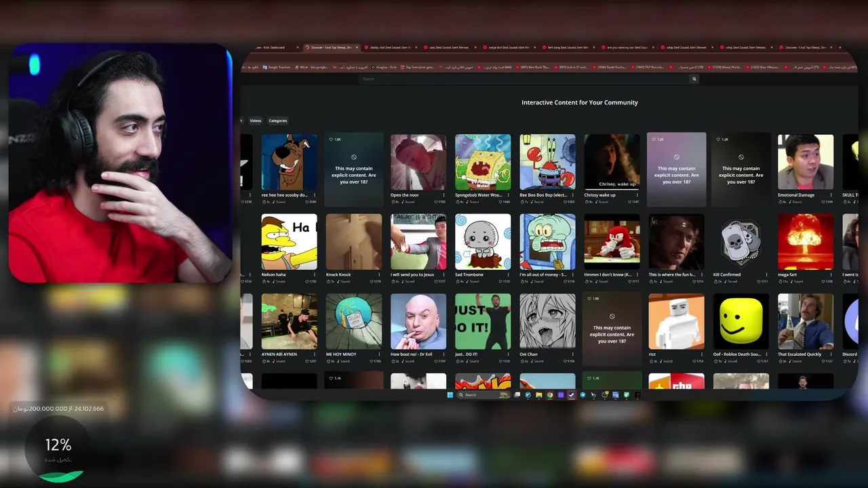Open three-dot menu for mega fart

(831, 274)
